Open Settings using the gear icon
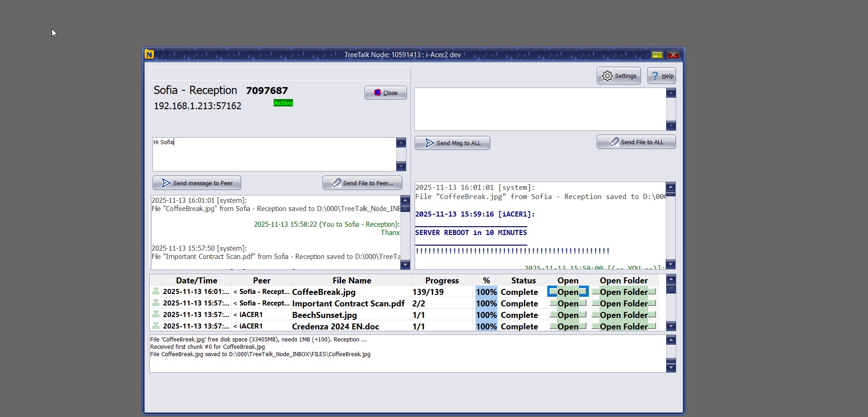The width and height of the screenshot is (868, 417). [x=607, y=76]
